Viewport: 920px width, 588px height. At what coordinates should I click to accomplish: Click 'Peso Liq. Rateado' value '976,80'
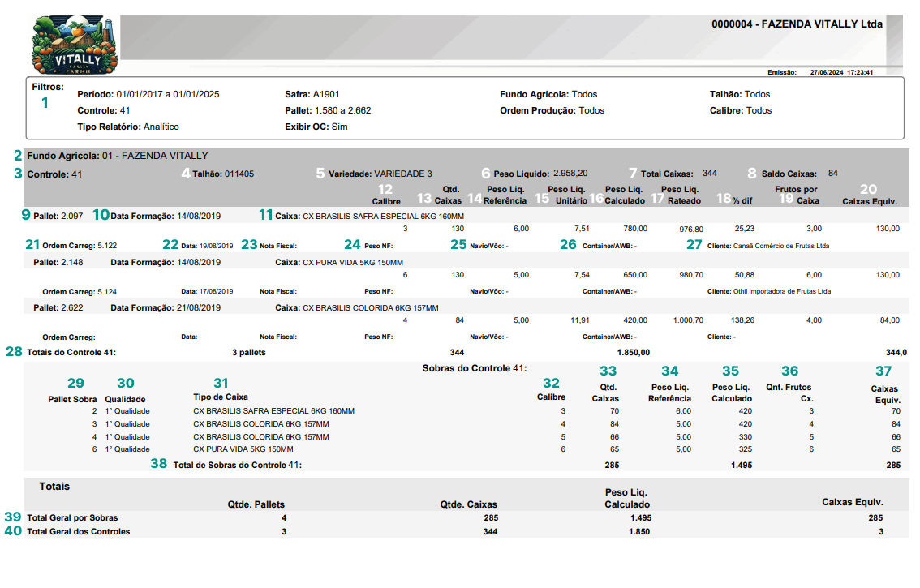[691, 230]
